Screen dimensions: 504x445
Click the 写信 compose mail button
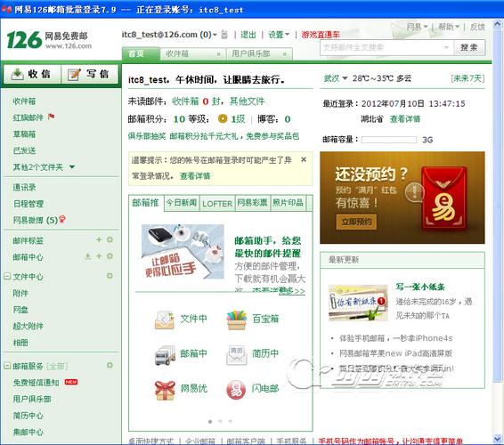click(x=90, y=74)
